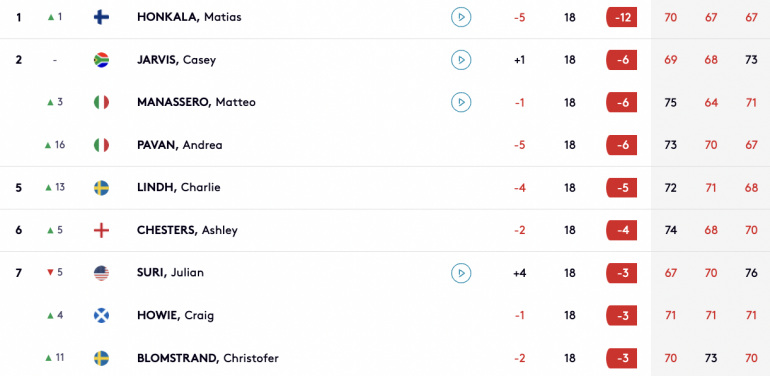Click Chesters' -4 total score badge
Screen dimensions: 770x376
point(622,230)
